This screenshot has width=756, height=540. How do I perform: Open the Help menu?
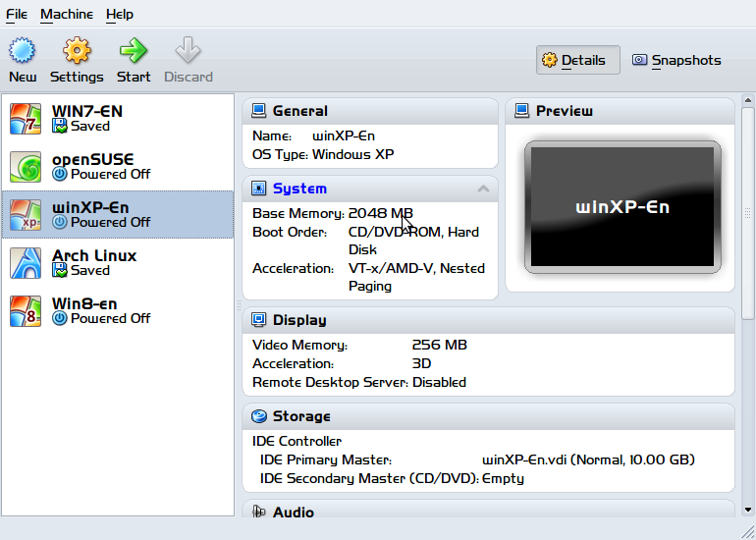pyautogui.click(x=120, y=15)
